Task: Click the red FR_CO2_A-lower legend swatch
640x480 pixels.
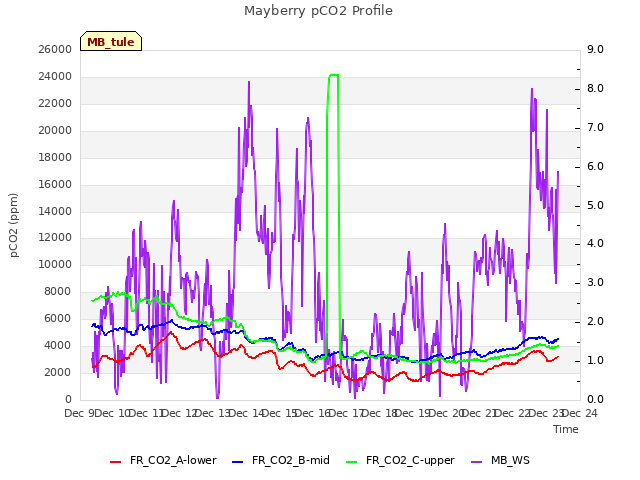Action: 116,461
